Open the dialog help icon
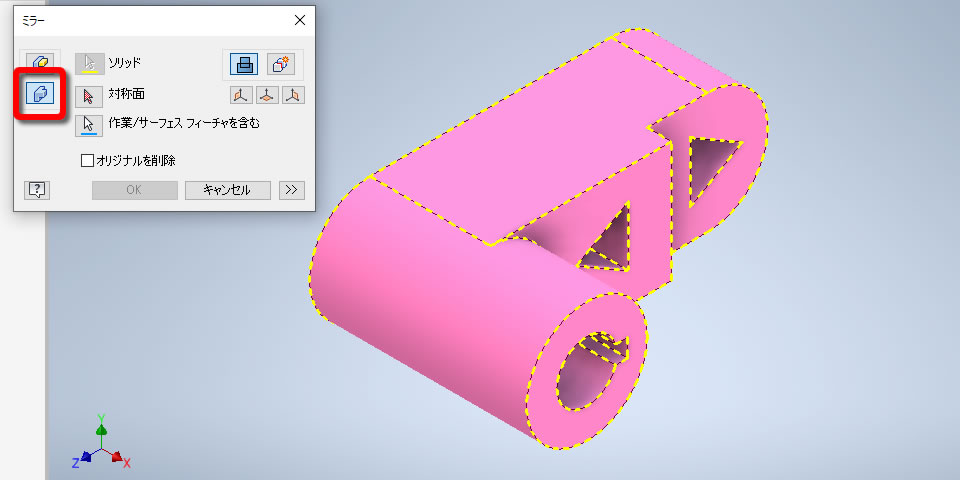960x480 pixels. (x=37, y=190)
